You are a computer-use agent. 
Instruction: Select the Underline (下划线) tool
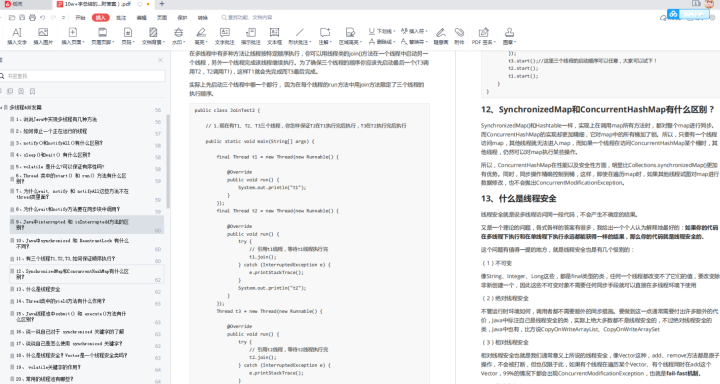pyautogui.click(x=381, y=31)
